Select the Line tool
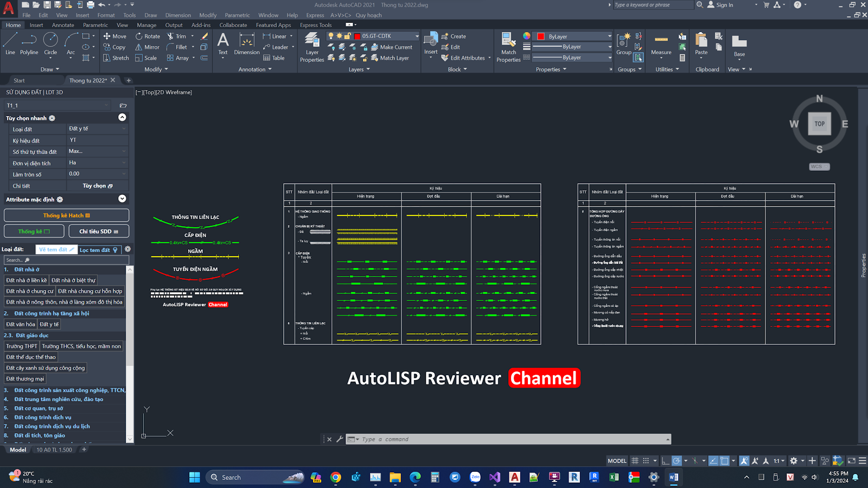 click(10, 43)
